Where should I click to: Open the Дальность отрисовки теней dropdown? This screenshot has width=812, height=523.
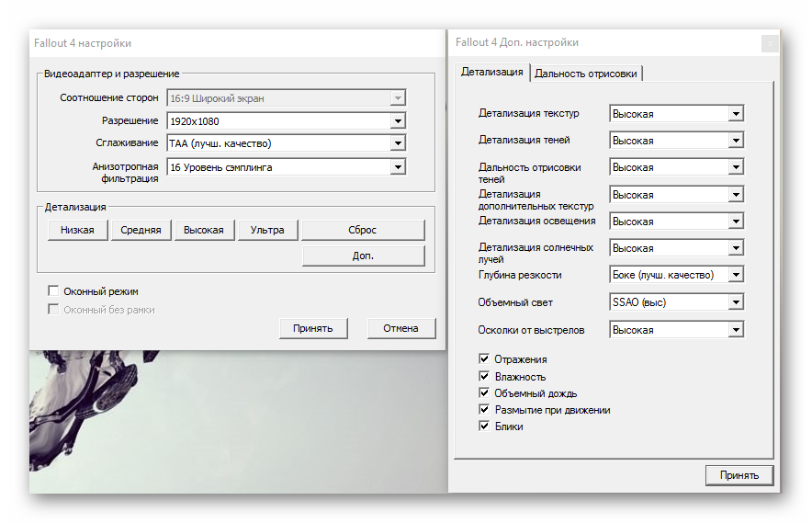676,167
